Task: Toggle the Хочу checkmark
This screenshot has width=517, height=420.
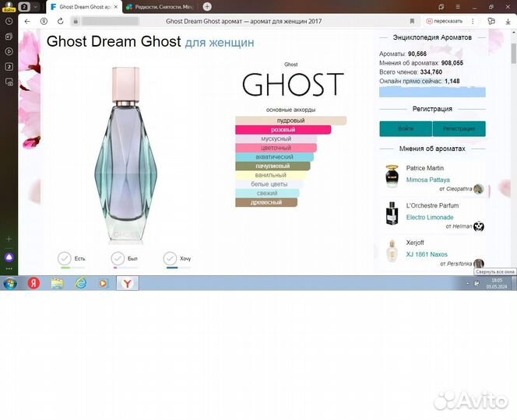Action: (171, 258)
